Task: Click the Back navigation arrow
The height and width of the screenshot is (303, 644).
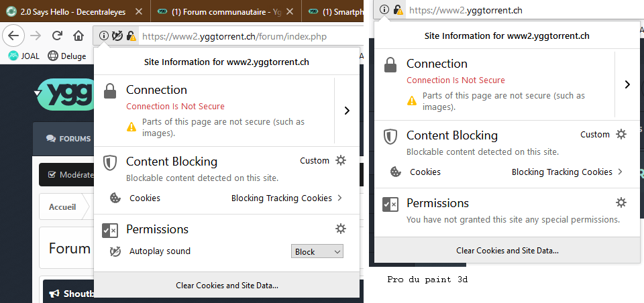Action: pos(14,36)
